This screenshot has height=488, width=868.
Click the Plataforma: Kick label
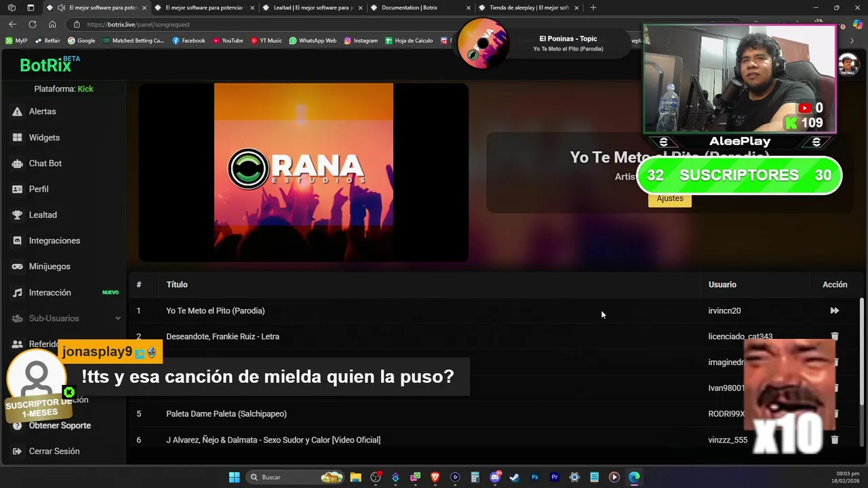click(x=64, y=89)
